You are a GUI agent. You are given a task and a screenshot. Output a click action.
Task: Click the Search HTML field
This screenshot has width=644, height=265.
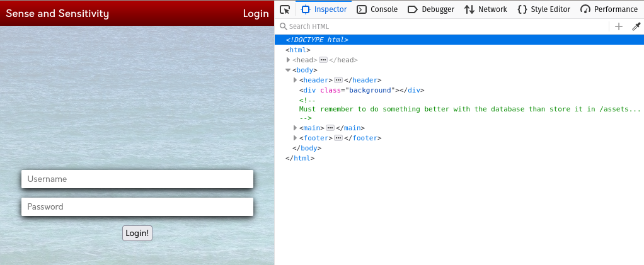(x=441, y=26)
